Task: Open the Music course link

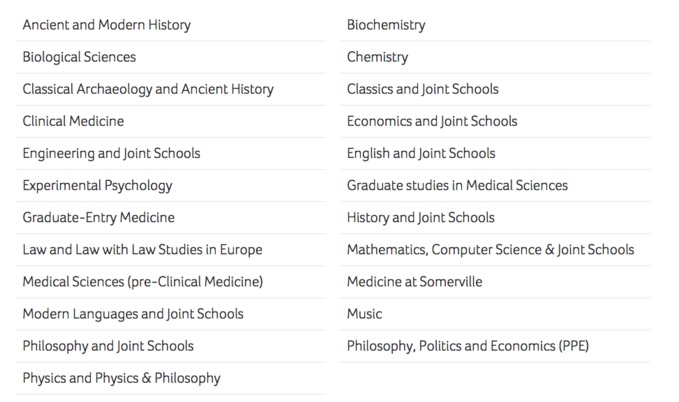Action: [x=365, y=314]
